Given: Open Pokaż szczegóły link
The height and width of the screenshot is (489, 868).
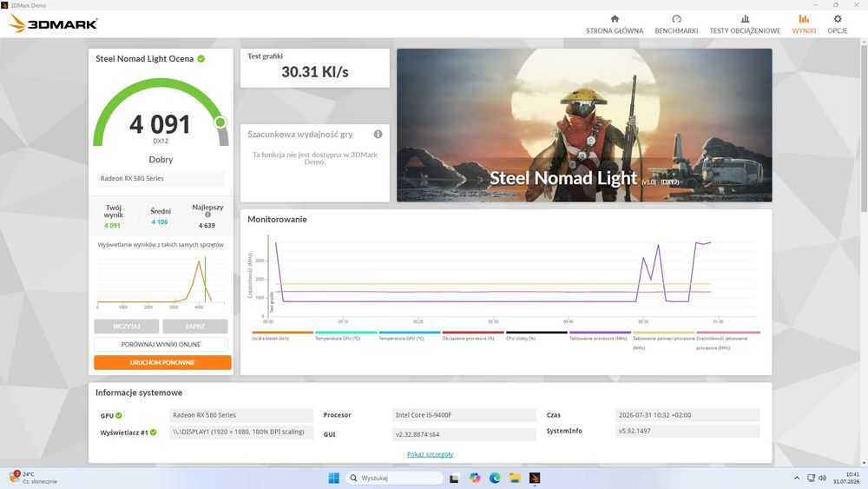Looking at the screenshot, I should click(431, 454).
